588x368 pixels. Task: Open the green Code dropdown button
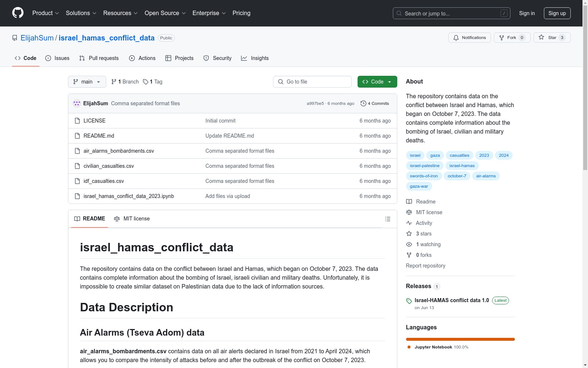click(x=377, y=82)
